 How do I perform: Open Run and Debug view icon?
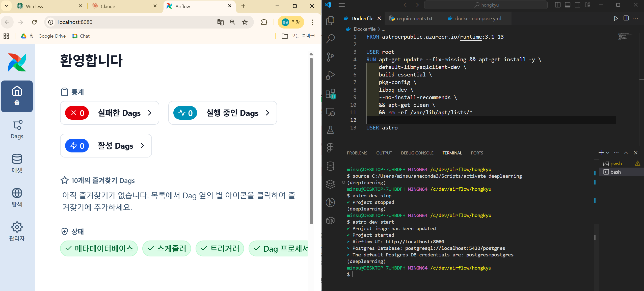click(x=330, y=75)
